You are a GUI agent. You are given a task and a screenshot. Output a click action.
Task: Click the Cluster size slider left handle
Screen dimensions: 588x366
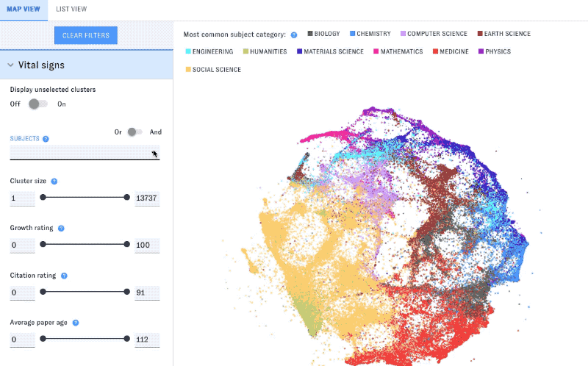click(x=43, y=197)
